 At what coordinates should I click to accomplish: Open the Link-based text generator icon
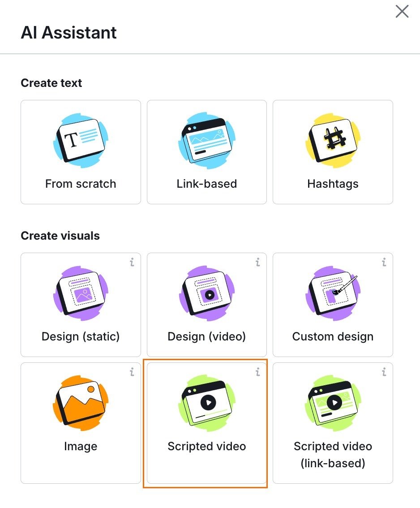pyautogui.click(x=206, y=140)
